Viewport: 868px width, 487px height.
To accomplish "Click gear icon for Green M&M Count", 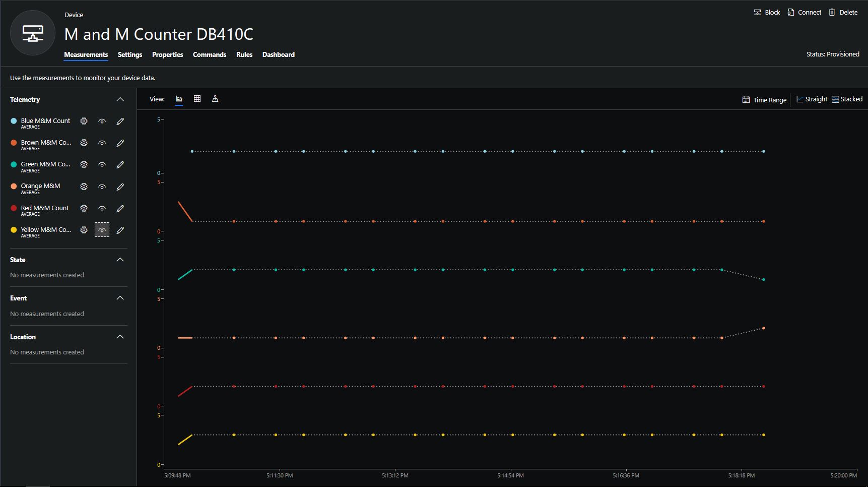I will (84, 164).
